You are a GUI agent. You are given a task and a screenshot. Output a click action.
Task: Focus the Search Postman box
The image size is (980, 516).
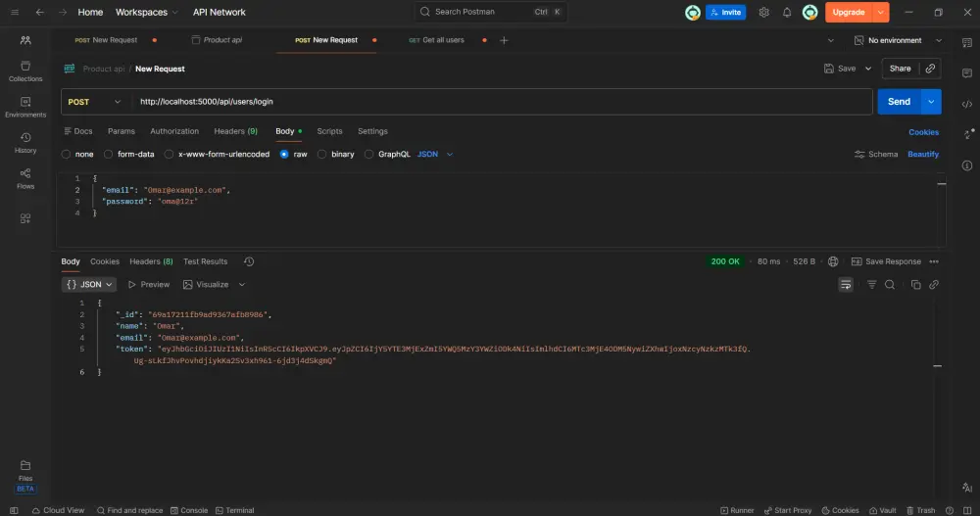click(x=491, y=12)
